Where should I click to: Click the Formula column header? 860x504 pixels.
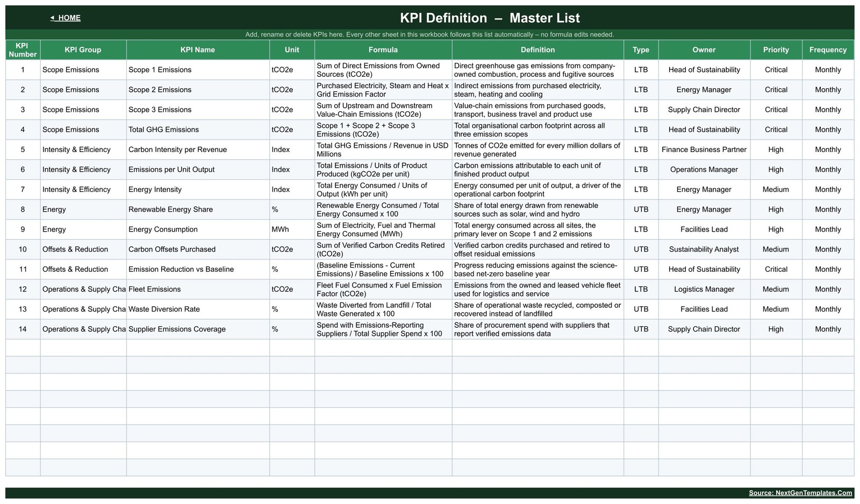383,50
